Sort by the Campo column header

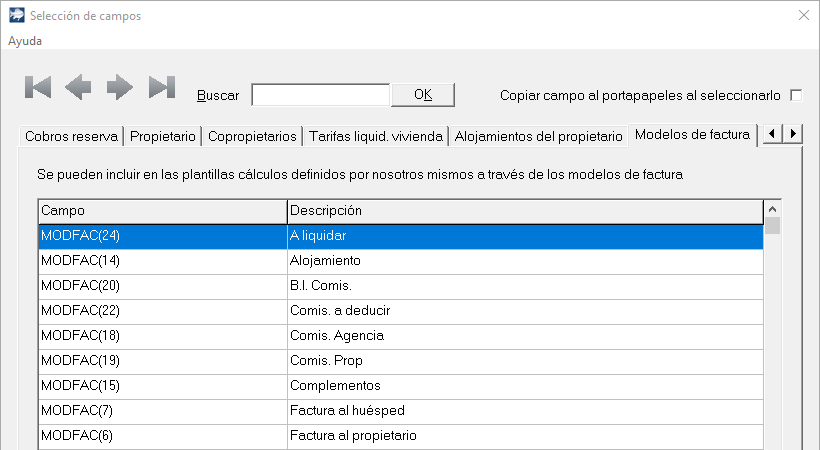coord(162,211)
